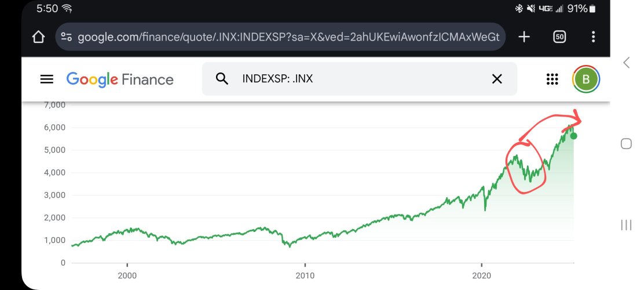Open Chrome three-dot overflow menu
Screen dimensions: 644x290
click(593, 37)
